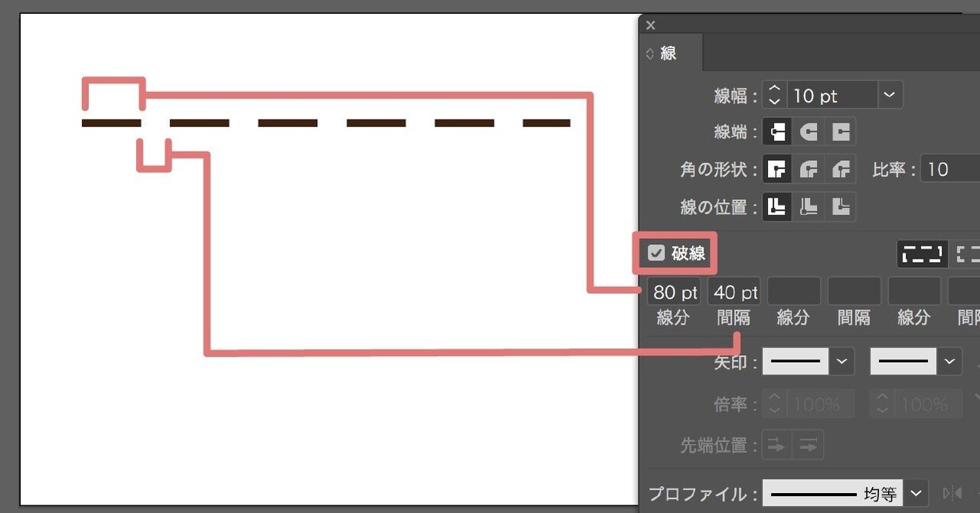Screen dimensions: 980x513
Task: Select the preserve exact dash lengths option
Action: click(x=922, y=253)
